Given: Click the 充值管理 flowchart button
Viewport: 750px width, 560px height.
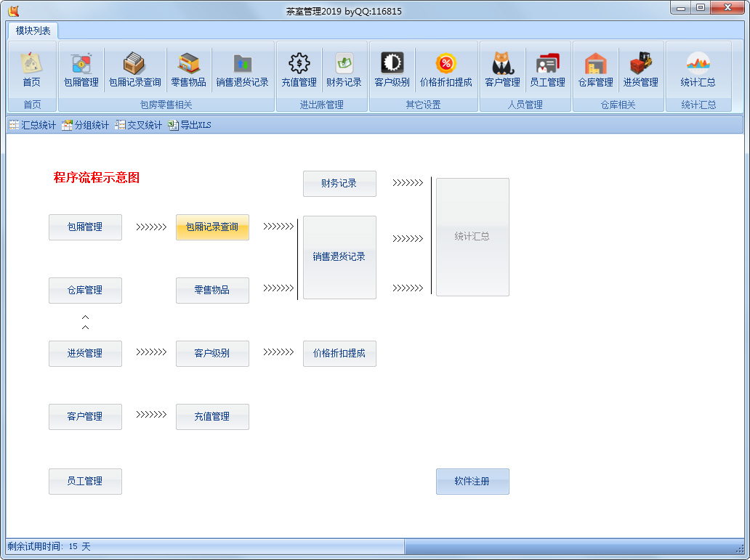Looking at the screenshot, I should pyautogui.click(x=212, y=416).
